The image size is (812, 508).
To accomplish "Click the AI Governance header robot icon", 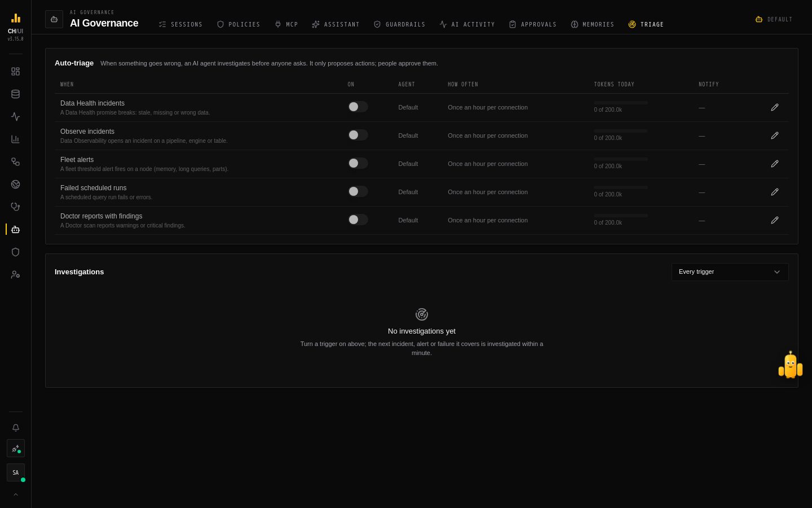I will coord(54,19).
